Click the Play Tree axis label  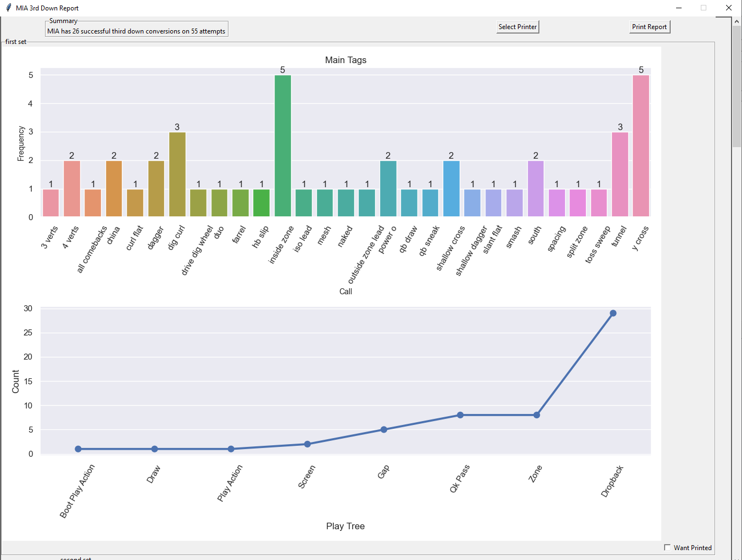pos(345,526)
